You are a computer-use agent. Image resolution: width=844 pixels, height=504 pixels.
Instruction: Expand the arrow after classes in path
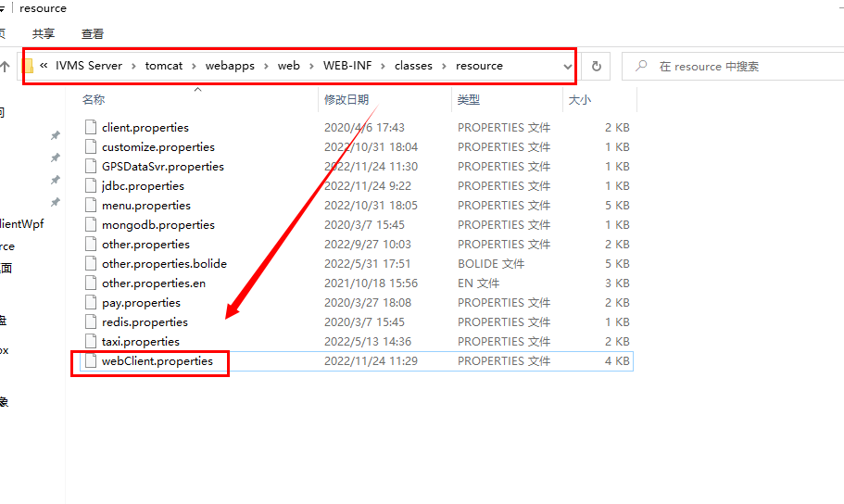pyautogui.click(x=444, y=66)
